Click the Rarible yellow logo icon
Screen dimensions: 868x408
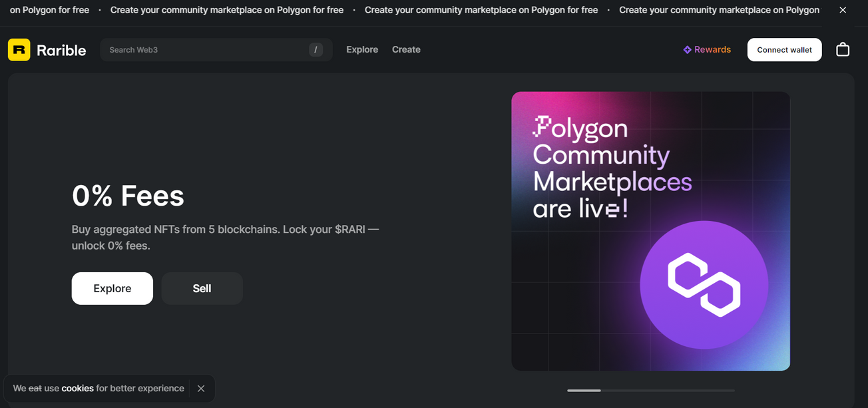[19, 50]
